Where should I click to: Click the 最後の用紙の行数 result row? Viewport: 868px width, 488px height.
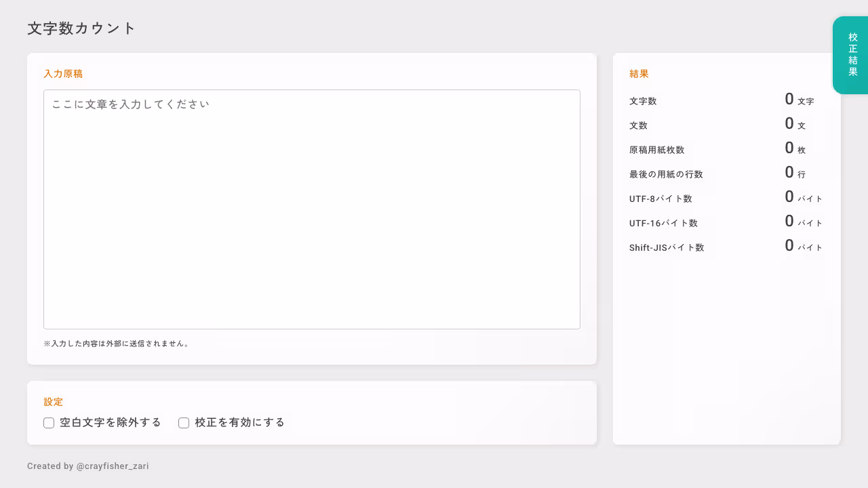[x=666, y=174]
